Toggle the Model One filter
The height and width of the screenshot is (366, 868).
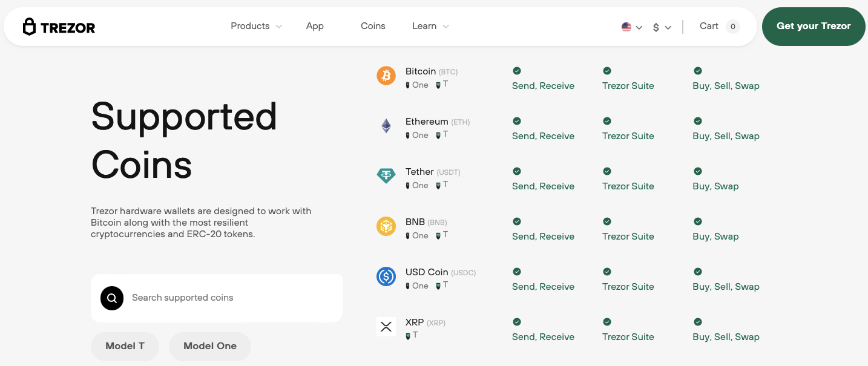pos(209,346)
